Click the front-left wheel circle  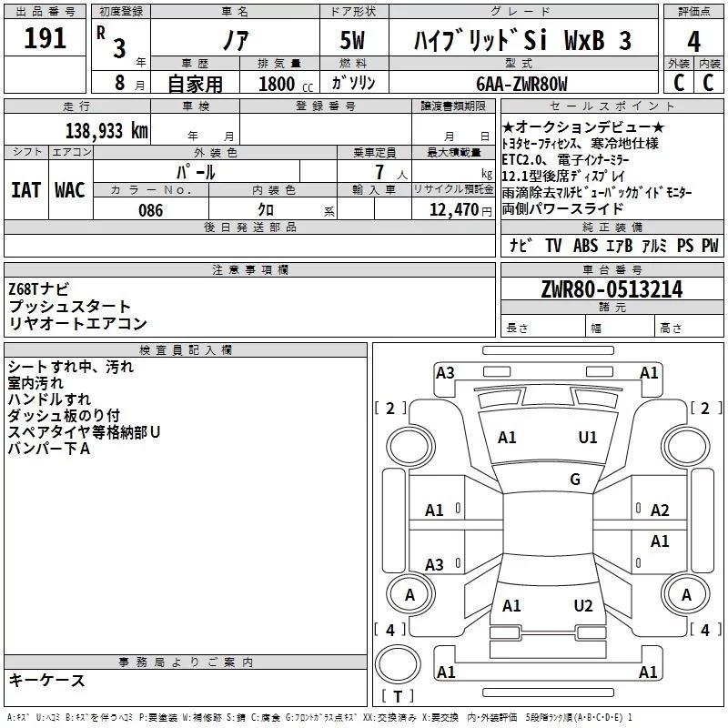(410, 446)
